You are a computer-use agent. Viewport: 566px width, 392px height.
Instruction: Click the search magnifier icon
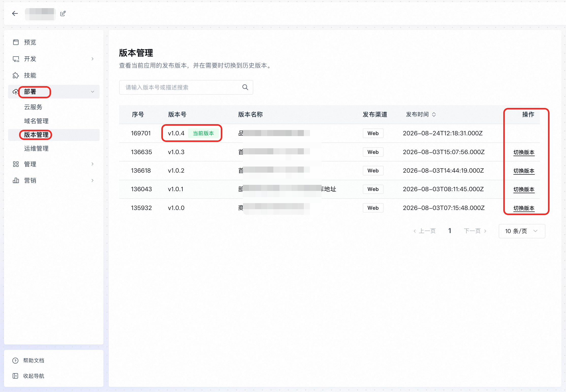point(245,87)
